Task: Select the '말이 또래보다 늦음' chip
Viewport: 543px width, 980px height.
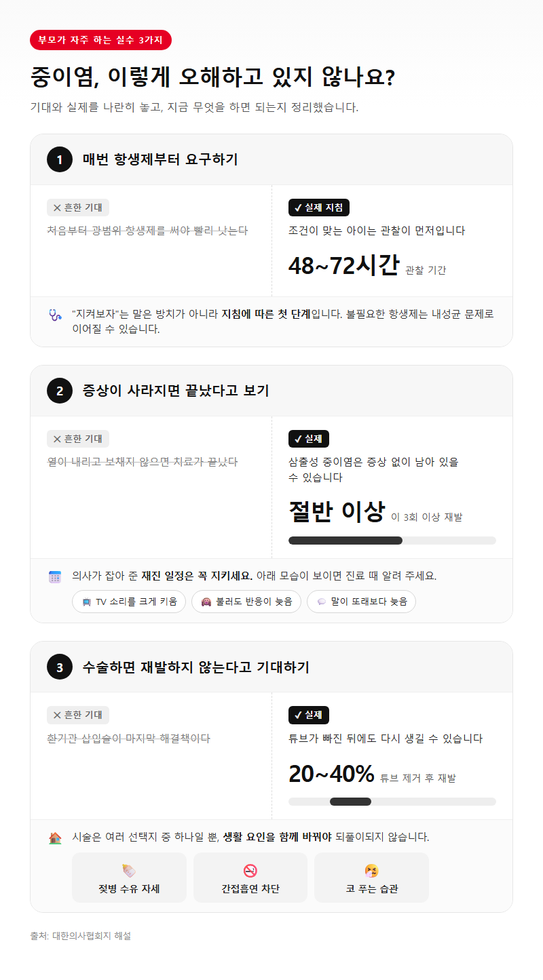Action: [361, 602]
